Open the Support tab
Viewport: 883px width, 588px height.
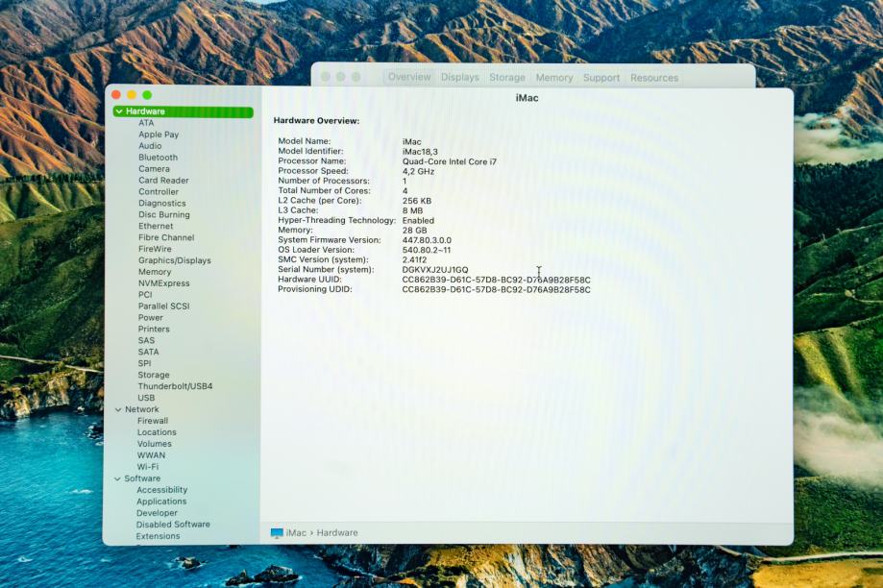(601, 78)
